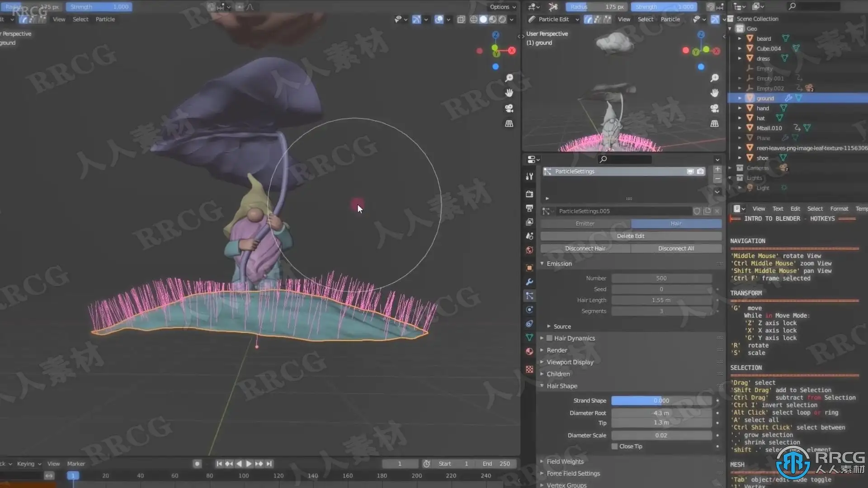Switch particle type to Emitter tab

coord(585,224)
